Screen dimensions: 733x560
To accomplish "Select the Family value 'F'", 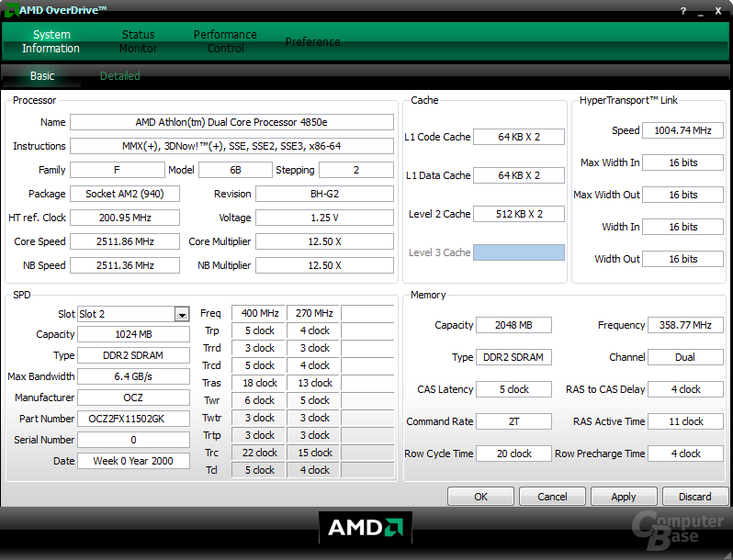I will tap(118, 170).
